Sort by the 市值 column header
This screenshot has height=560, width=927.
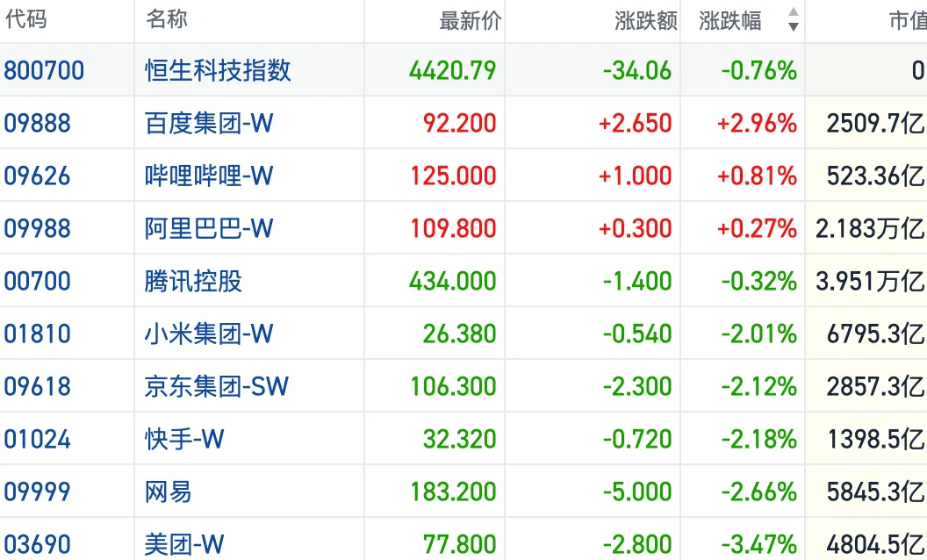908,21
